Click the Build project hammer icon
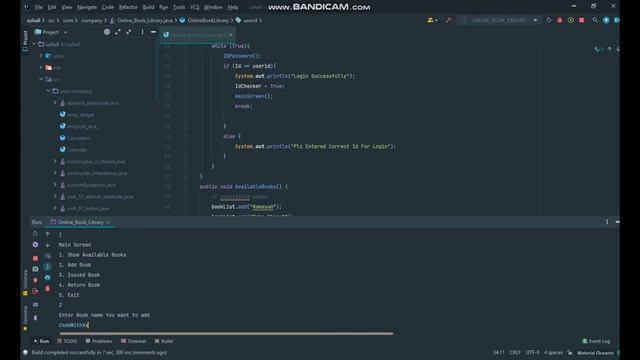The width and height of the screenshot is (640, 360). click(x=449, y=20)
